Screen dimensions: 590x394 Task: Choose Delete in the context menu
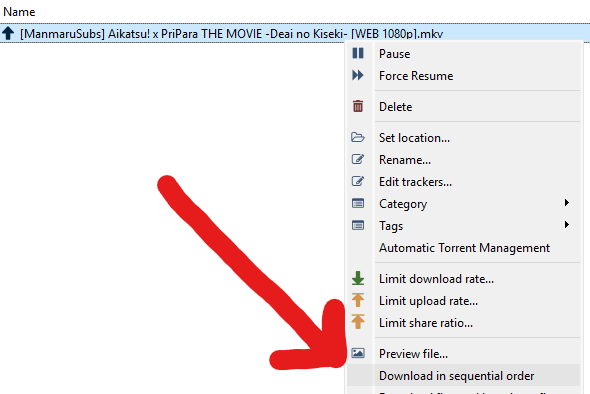tap(463, 106)
